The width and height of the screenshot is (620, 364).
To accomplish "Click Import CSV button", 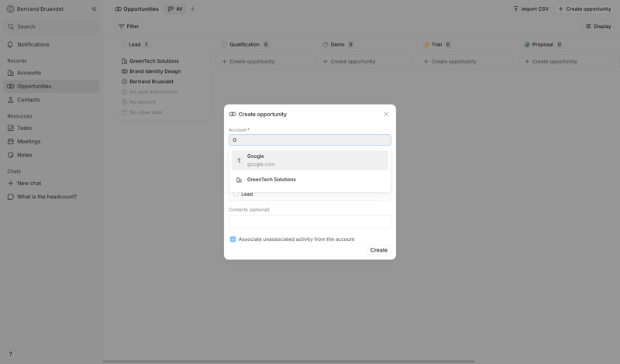I will (531, 9).
